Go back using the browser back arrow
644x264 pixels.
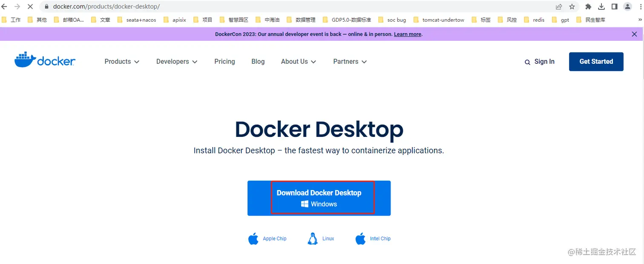pos(4,7)
